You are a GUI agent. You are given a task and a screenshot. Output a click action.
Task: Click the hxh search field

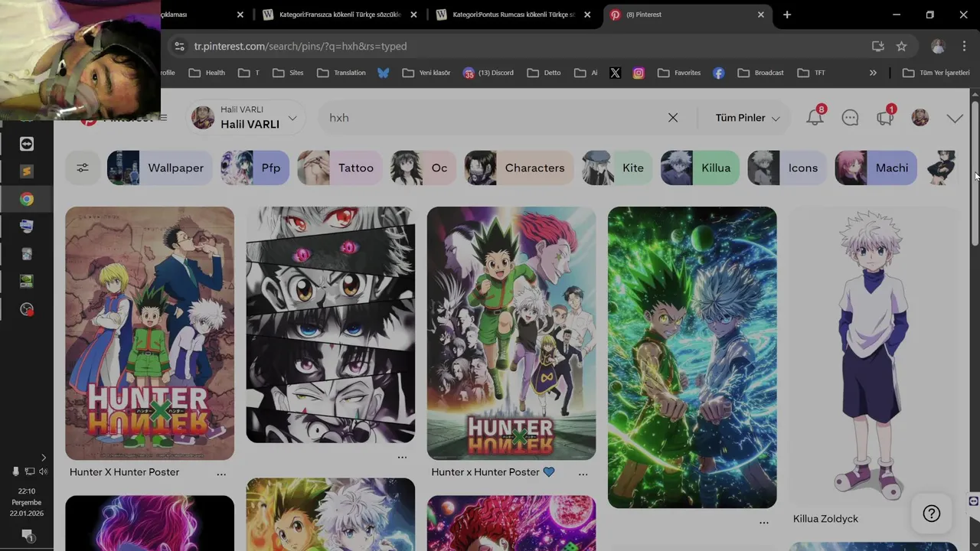pos(490,118)
